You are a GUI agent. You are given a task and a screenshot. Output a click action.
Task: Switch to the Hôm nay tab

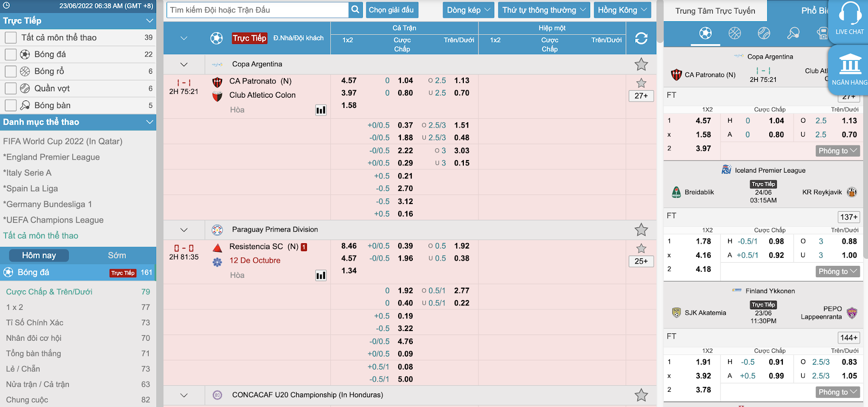pyautogui.click(x=39, y=255)
